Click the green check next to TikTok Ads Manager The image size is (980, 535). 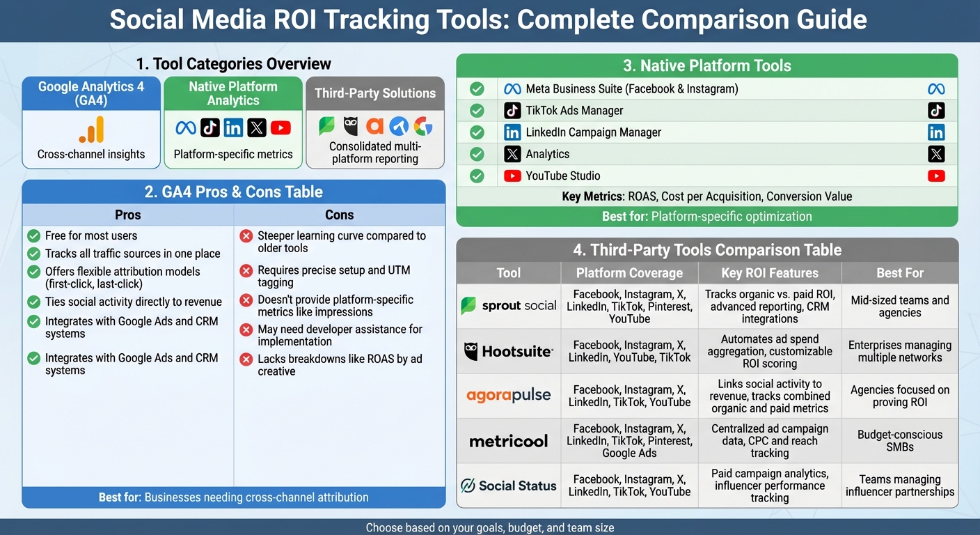tap(477, 111)
